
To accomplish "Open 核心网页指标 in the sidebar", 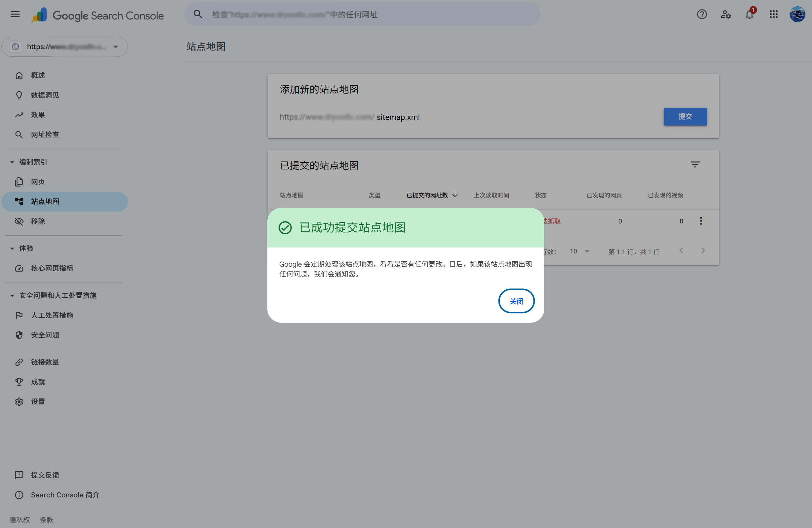I will tap(52, 268).
